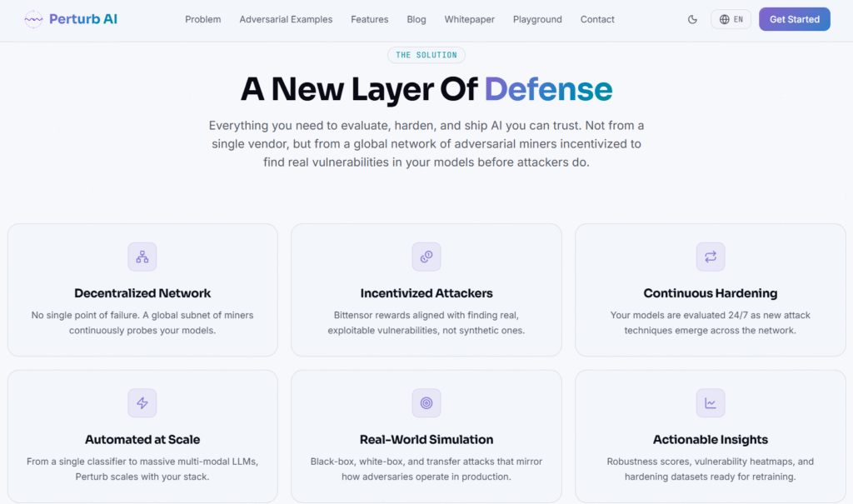Click the Decentralized Network node icon
The image size is (853, 504).
coord(142,257)
